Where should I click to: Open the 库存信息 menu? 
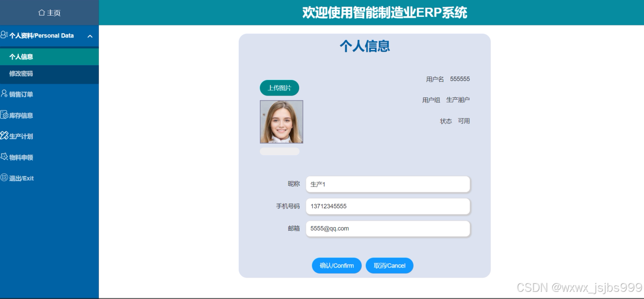pyautogui.click(x=49, y=115)
